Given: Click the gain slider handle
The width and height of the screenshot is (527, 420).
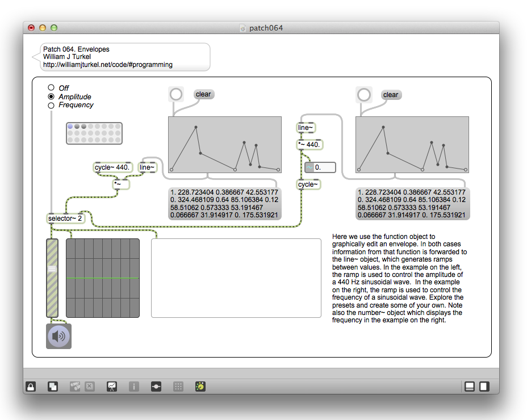Looking at the screenshot, I should [52, 268].
